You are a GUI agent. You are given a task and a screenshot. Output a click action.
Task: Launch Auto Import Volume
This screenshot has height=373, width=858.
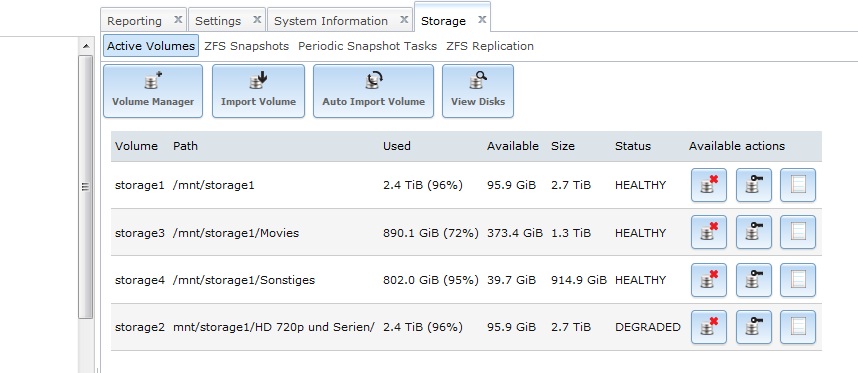[373, 91]
